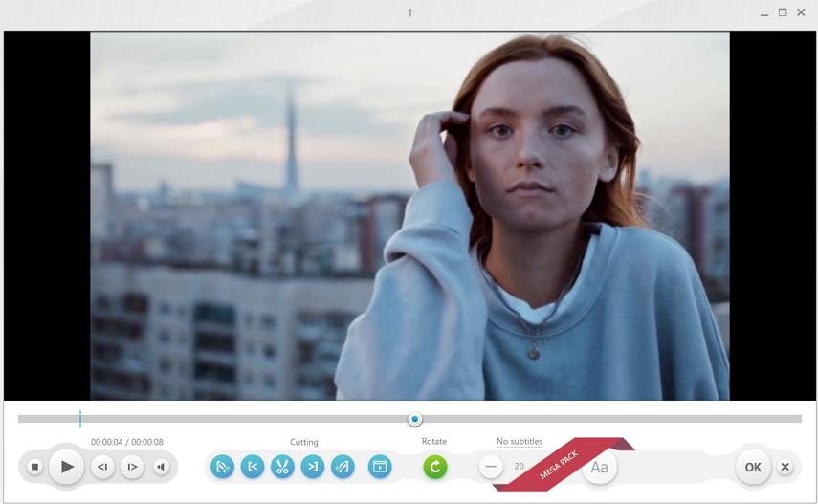Cut selection with scissors icon

point(282,467)
